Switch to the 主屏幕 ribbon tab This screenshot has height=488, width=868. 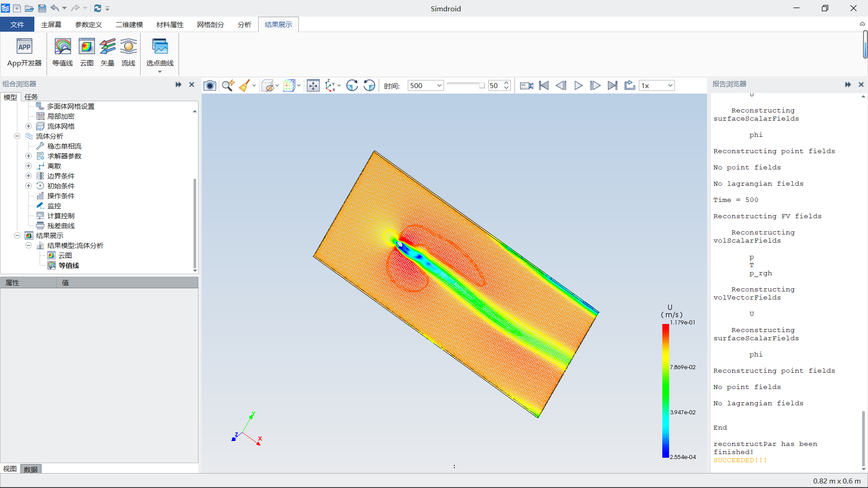(51, 24)
